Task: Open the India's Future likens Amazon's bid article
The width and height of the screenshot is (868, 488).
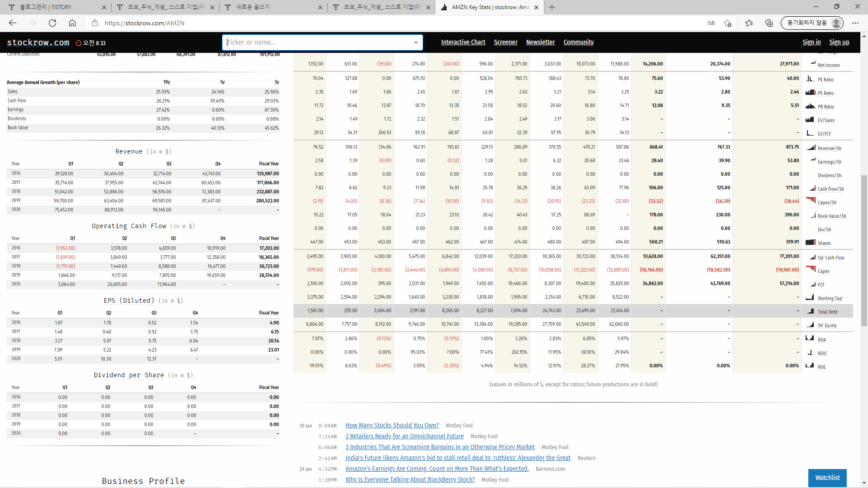Action: pos(458,458)
